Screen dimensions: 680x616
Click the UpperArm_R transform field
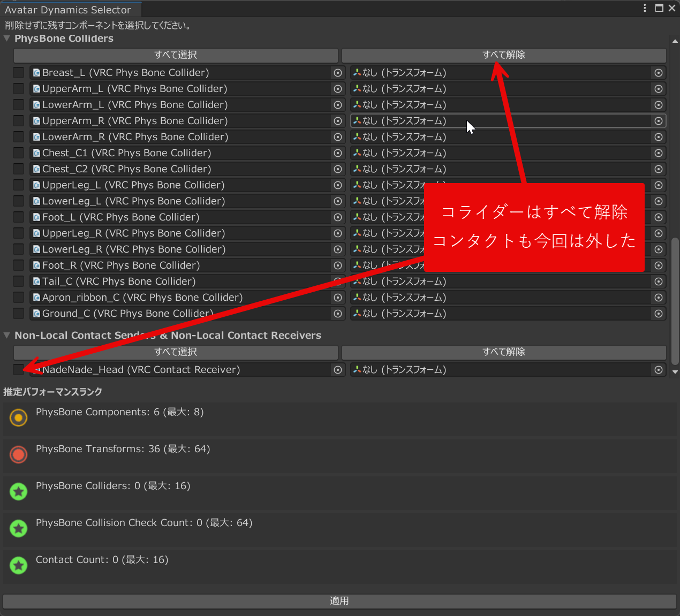pyautogui.click(x=501, y=121)
